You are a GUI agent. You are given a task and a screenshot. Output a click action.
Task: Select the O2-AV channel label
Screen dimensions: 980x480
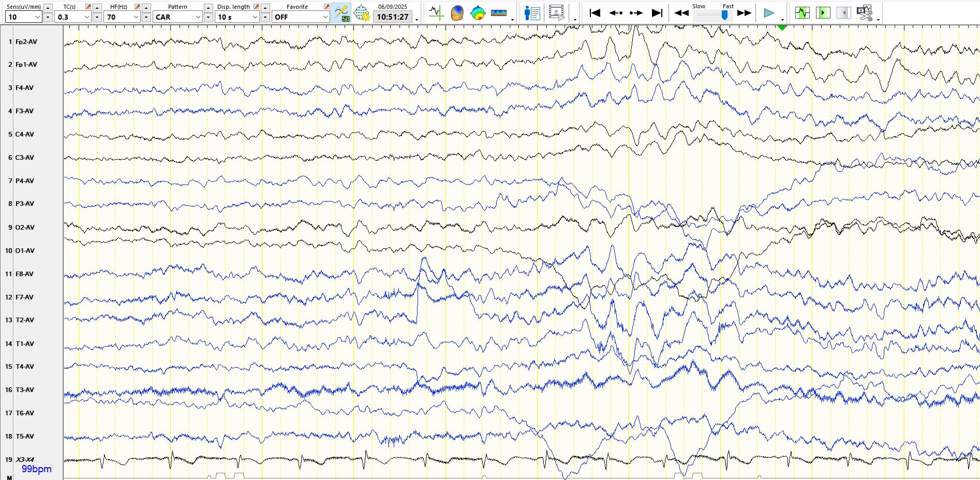[25, 227]
